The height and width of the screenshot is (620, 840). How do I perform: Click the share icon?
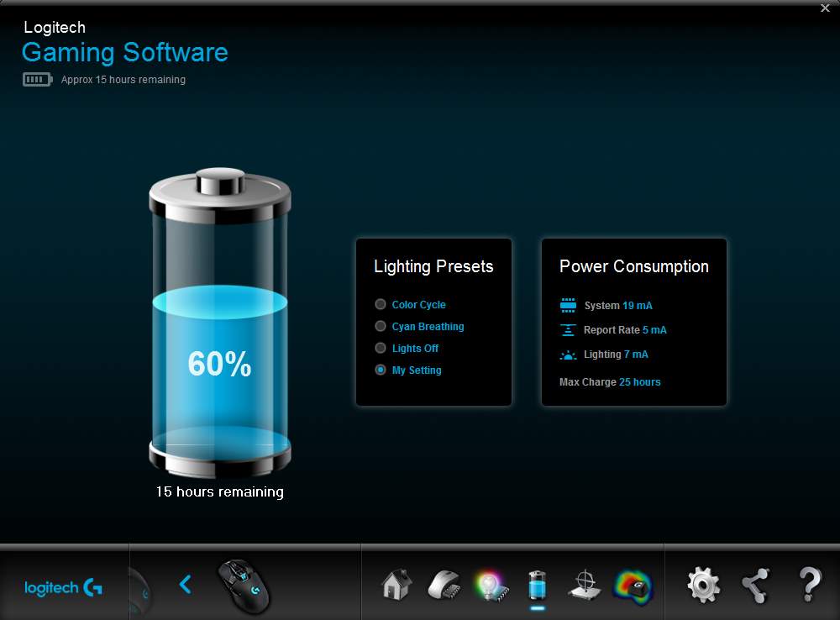[x=755, y=583]
